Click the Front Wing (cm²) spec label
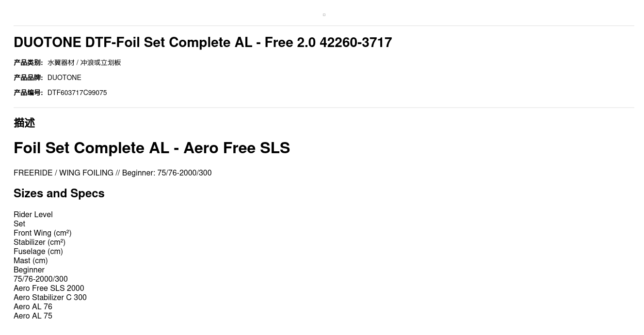Viewport: 644px width, 335px height. click(x=43, y=233)
